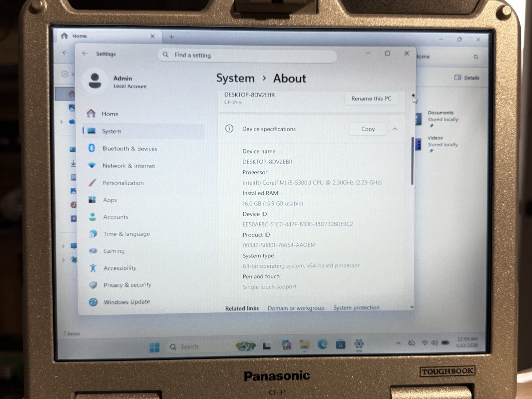Click the search magnifier in Settings

166,55
